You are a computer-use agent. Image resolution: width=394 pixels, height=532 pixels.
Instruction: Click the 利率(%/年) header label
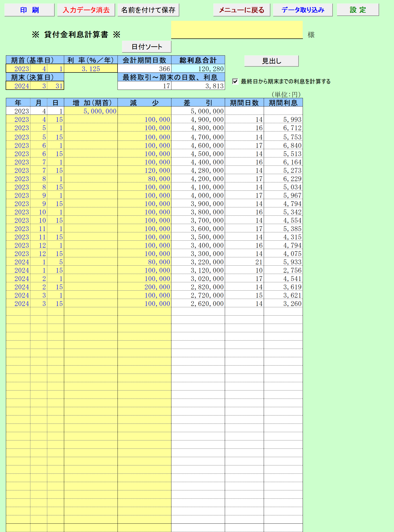tap(91, 60)
